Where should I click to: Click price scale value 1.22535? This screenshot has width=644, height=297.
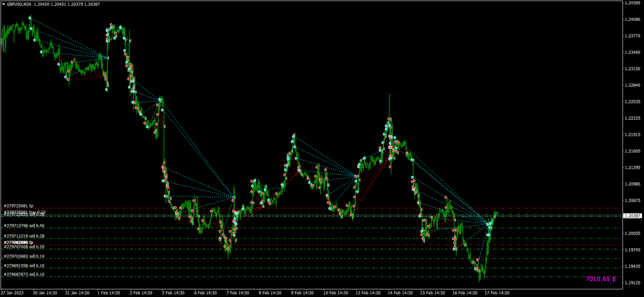632,102
